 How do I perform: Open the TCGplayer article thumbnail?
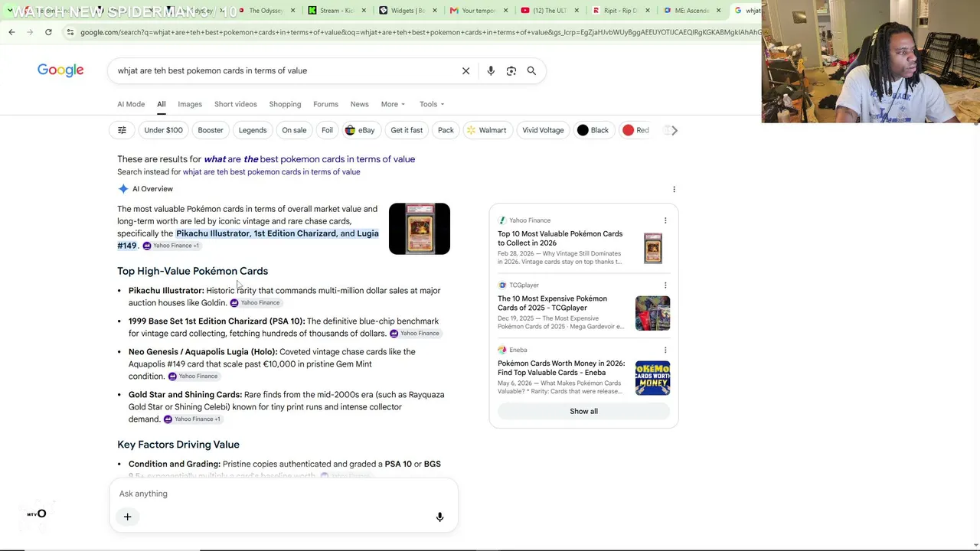pos(652,313)
